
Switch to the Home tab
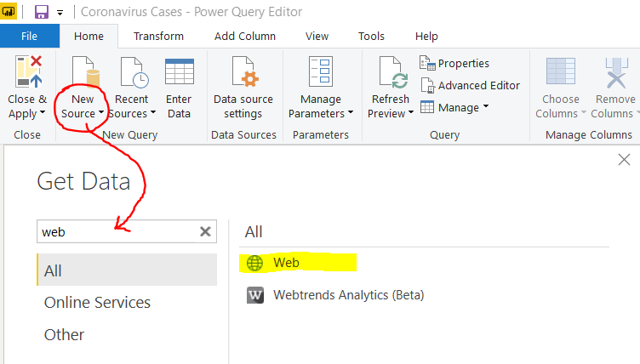89,36
